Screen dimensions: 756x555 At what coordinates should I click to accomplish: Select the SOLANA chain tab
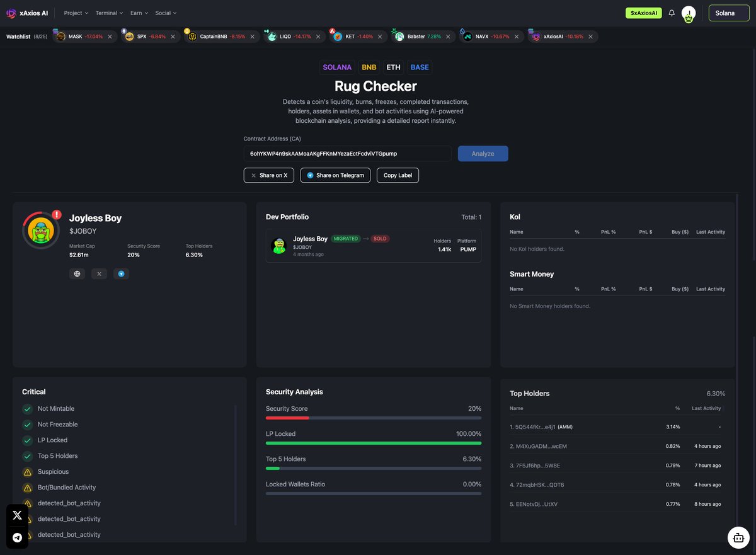coord(337,67)
